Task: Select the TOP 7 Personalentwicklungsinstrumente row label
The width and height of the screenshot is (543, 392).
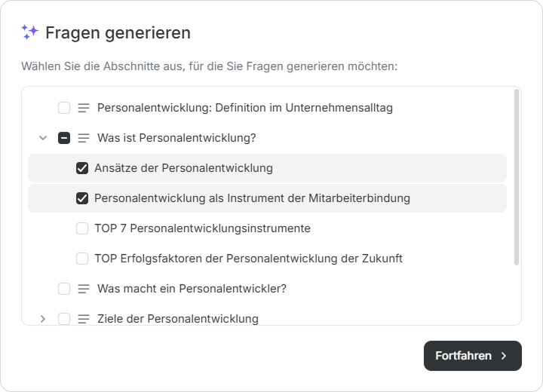Action: [202, 228]
